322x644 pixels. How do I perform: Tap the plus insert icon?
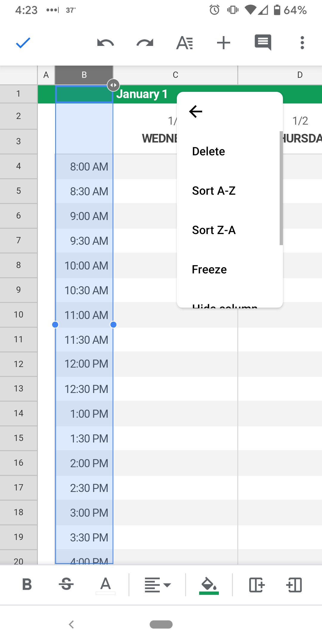coord(224,43)
